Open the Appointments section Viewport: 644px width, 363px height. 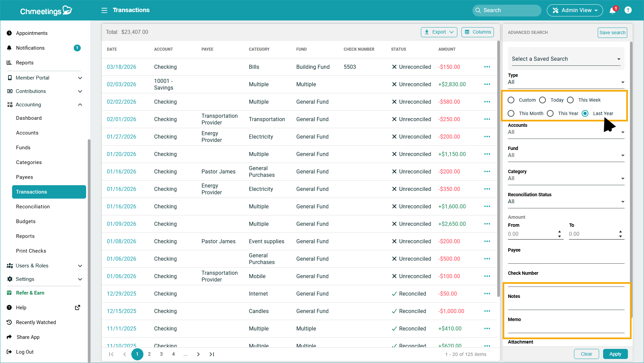coord(31,33)
